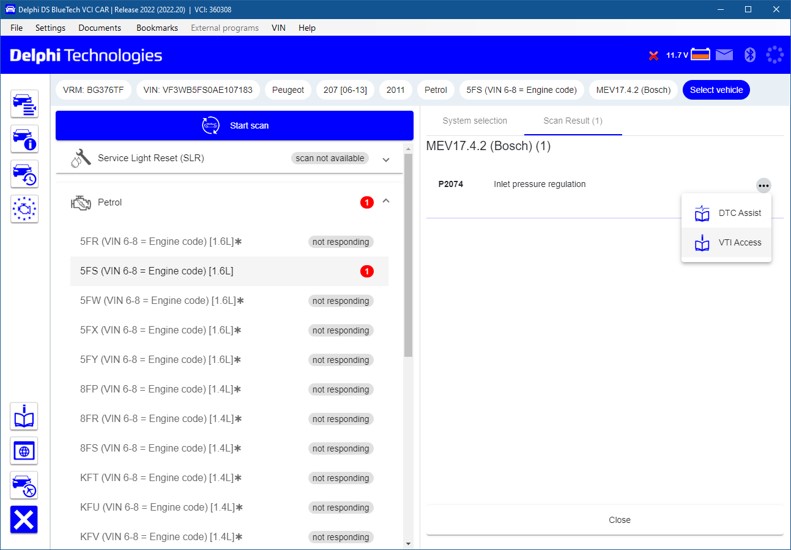Select the 5FR engine code row
This screenshot has height=550, width=791.
point(230,242)
